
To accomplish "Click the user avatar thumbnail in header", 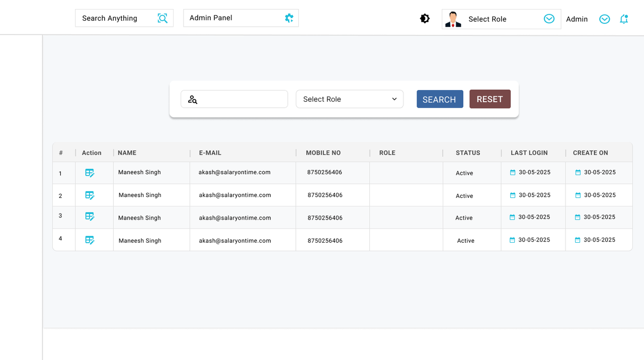I will click(x=453, y=19).
